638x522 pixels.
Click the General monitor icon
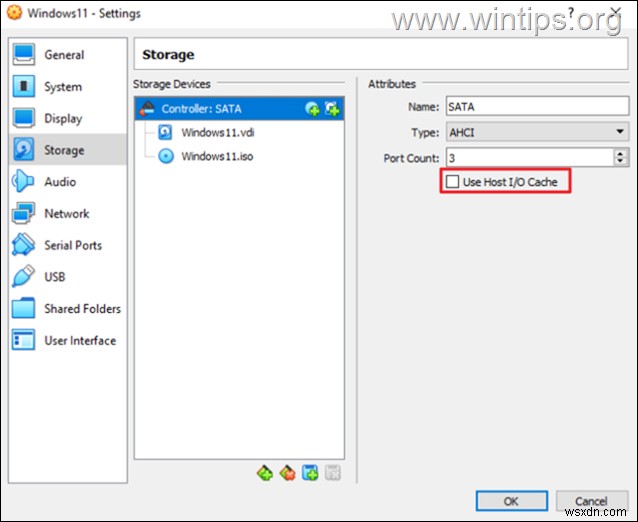coord(24,55)
